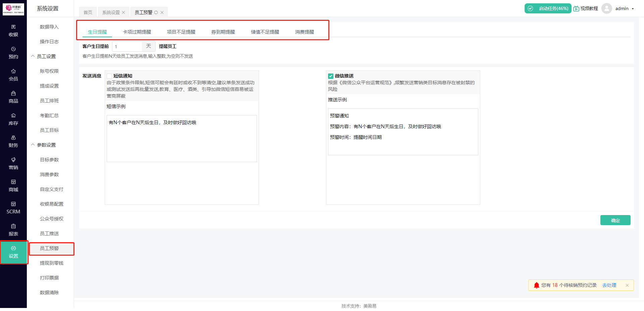The height and width of the screenshot is (311, 644).
Task: Click the 去处理 pending appointments link
Action: (609, 285)
